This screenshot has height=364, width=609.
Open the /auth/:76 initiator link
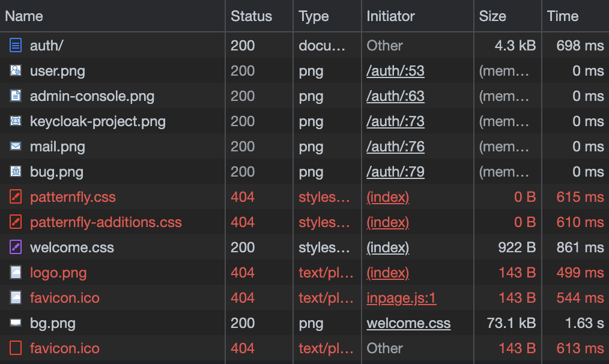pyautogui.click(x=395, y=147)
